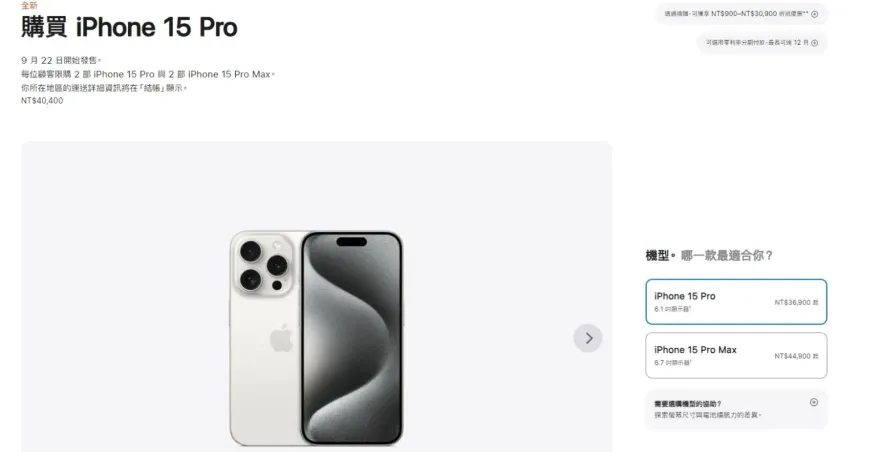
Task: Click the 全新 label above the title
Action: [x=29, y=5]
